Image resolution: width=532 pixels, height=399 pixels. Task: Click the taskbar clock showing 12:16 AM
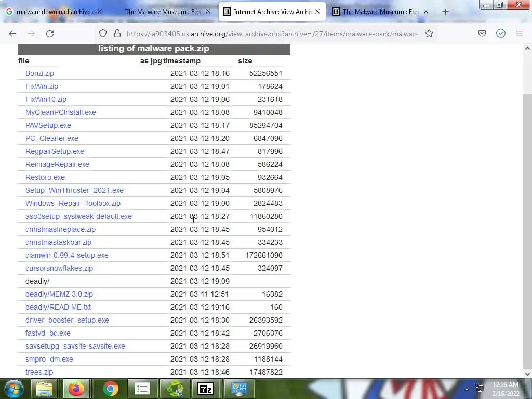point(506,389)
